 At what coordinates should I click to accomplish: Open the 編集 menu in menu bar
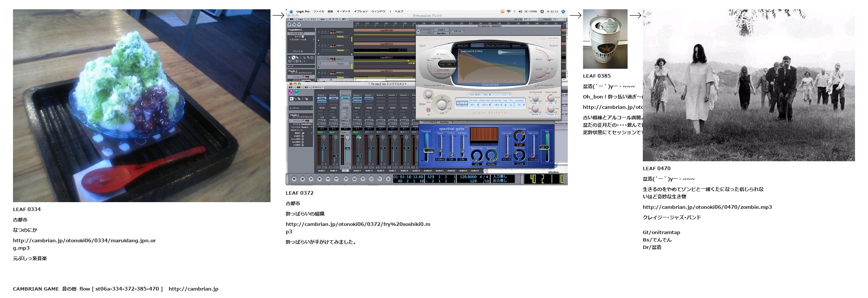tap(330, 12)
